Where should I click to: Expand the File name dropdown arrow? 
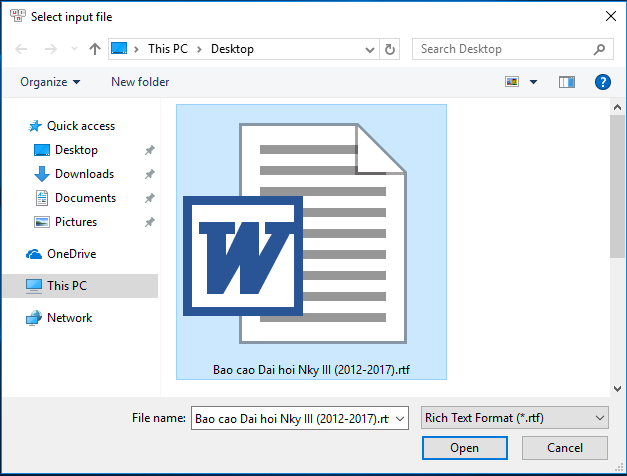click(400, 418)
